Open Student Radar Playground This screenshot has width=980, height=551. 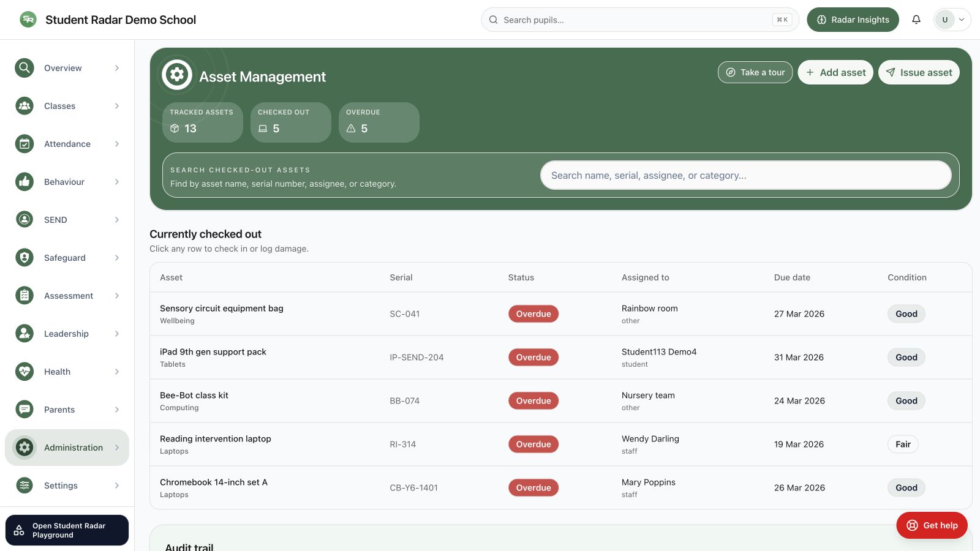click(x=67, y=530)
